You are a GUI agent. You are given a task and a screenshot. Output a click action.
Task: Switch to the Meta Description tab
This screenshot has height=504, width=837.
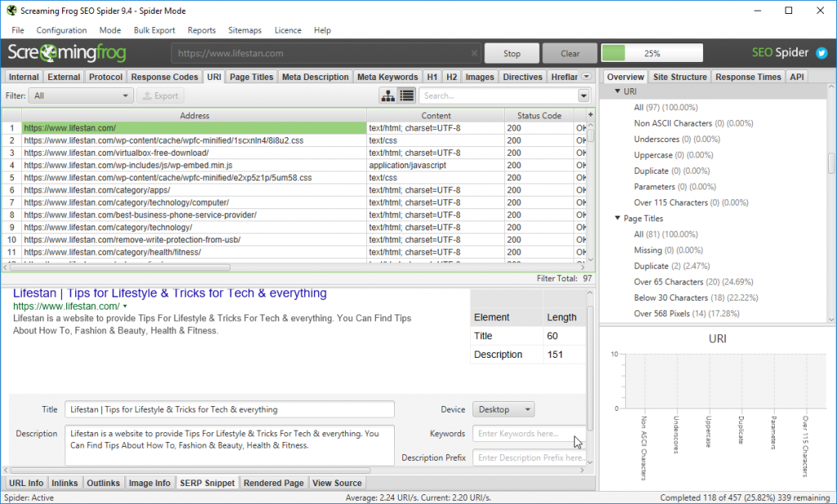tap(315, 77)
